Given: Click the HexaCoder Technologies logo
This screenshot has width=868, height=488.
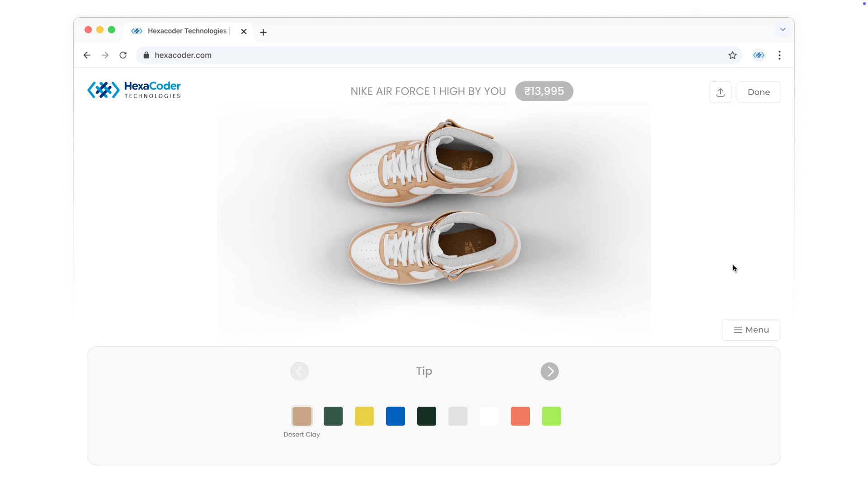Looking at the screenshot, I should tap(134, 90).
